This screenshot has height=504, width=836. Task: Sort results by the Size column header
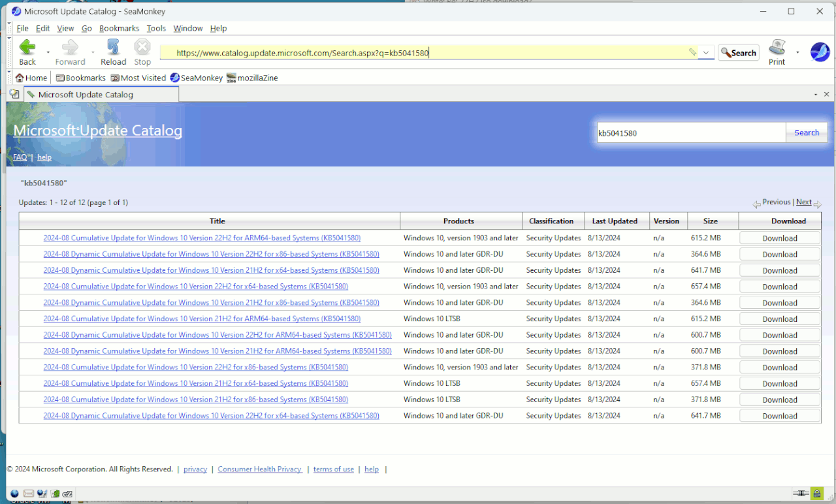click(x=711, y=221)
